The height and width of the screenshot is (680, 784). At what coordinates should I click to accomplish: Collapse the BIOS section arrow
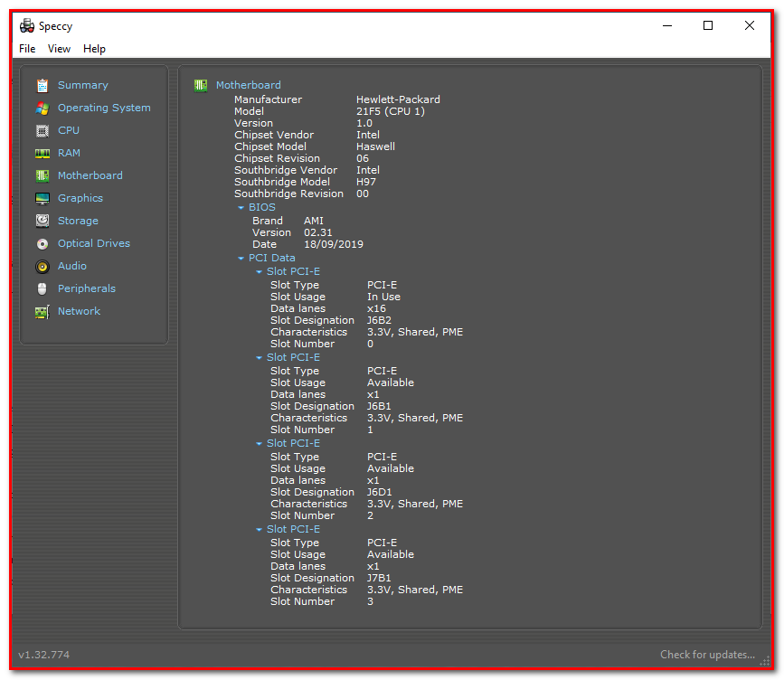[241, 207]
